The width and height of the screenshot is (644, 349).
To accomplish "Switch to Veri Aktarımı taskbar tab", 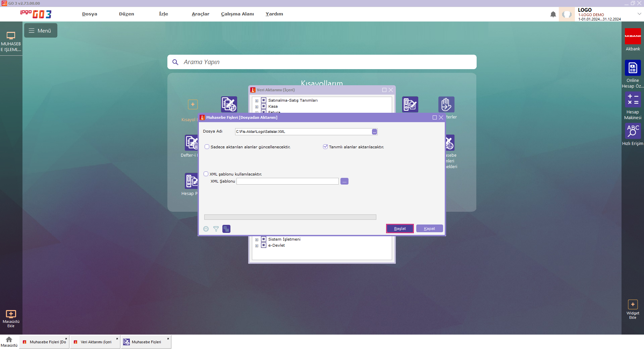I will click(x=96, y=342).
